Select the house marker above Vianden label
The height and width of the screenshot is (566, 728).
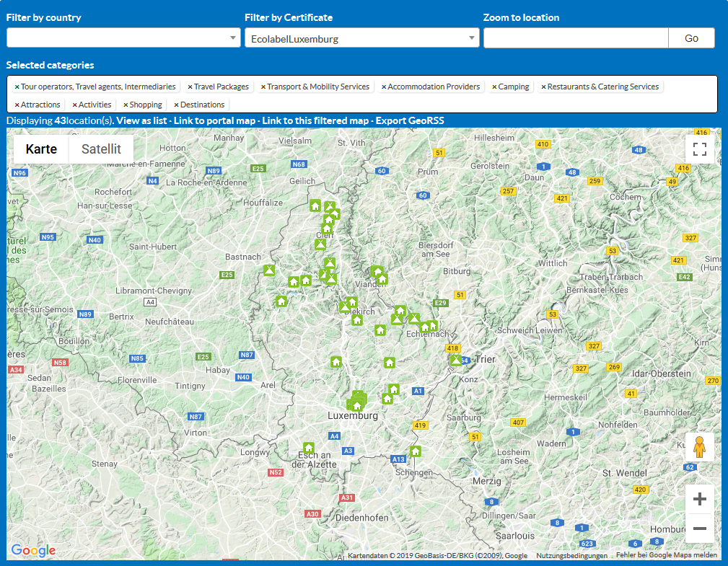(382, 279)
